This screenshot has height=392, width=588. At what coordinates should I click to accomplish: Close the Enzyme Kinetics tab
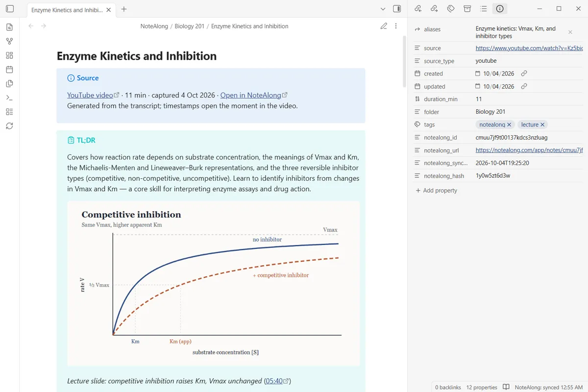click(x=108, y=9)
